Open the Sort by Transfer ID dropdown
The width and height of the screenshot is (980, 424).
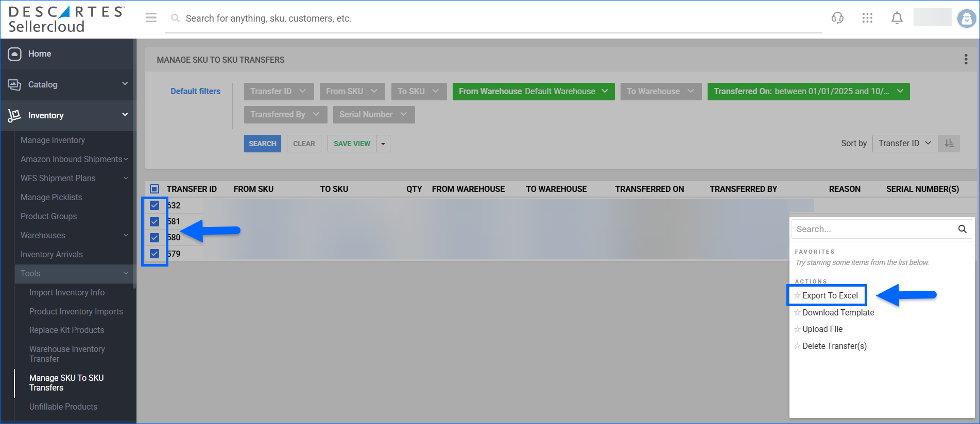(x=904, y=143)
